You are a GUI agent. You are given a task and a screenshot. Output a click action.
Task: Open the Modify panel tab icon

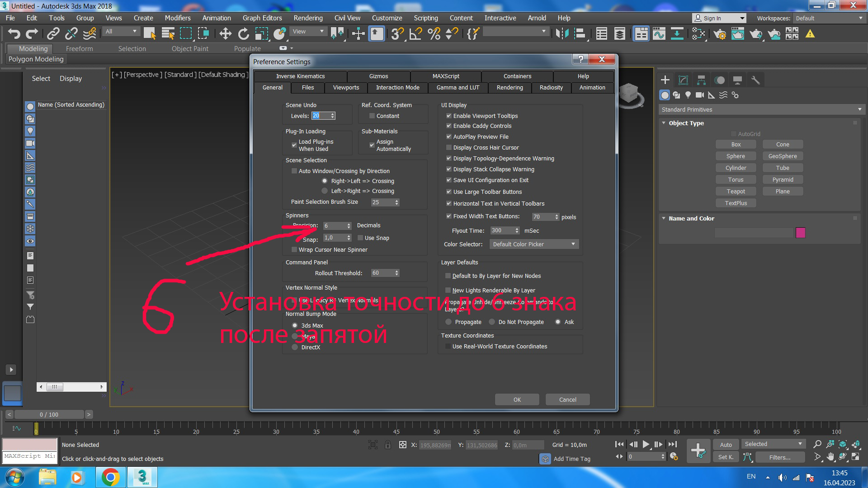tap(683, 80)
